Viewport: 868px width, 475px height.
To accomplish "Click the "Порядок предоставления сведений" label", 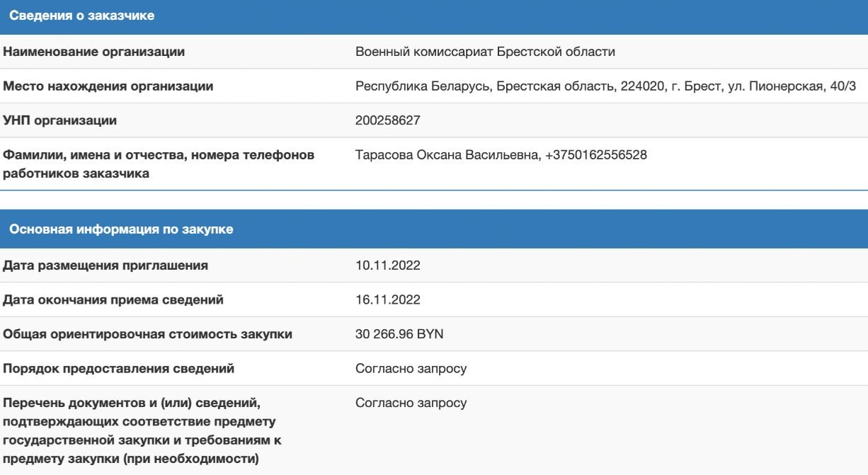I will tap(118, 368).
